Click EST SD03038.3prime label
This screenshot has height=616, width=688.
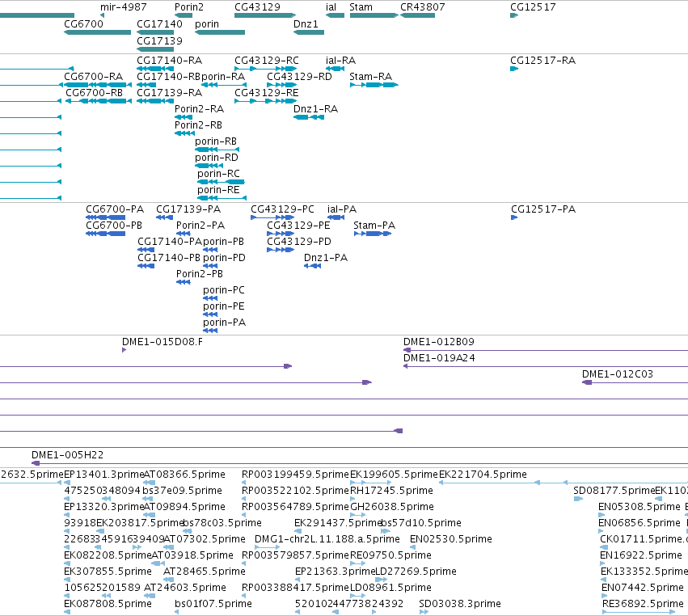tap(460, 604)
